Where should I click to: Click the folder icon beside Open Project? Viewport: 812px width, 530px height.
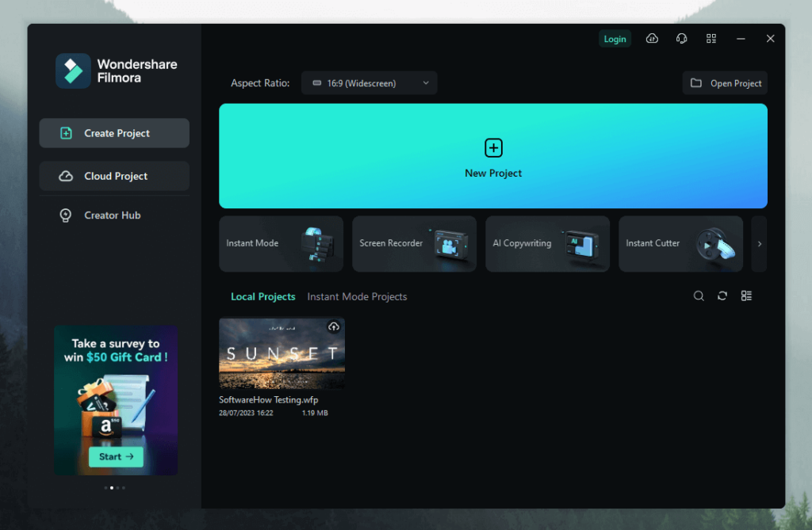pyautogui.click(x=696, y=83)
